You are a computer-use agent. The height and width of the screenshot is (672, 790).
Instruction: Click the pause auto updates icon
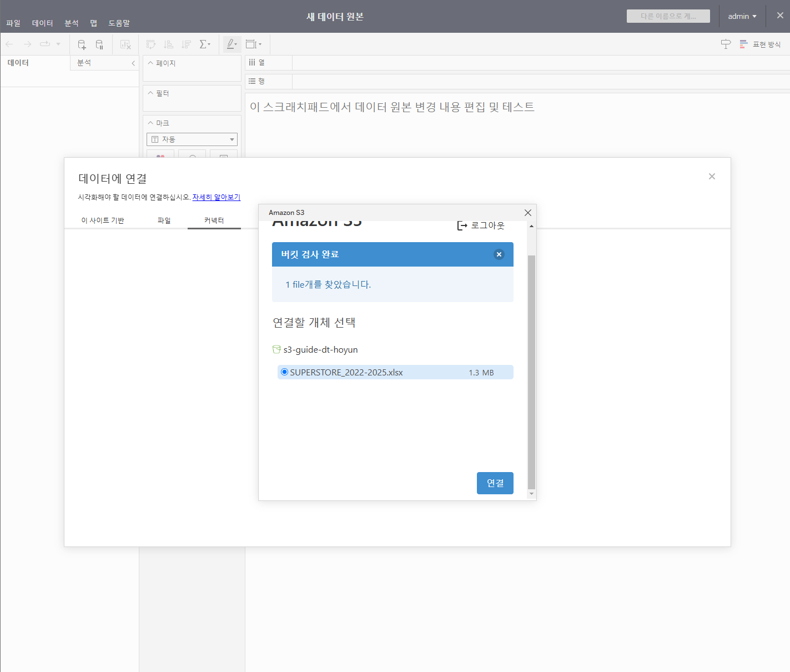pos(99,44)
